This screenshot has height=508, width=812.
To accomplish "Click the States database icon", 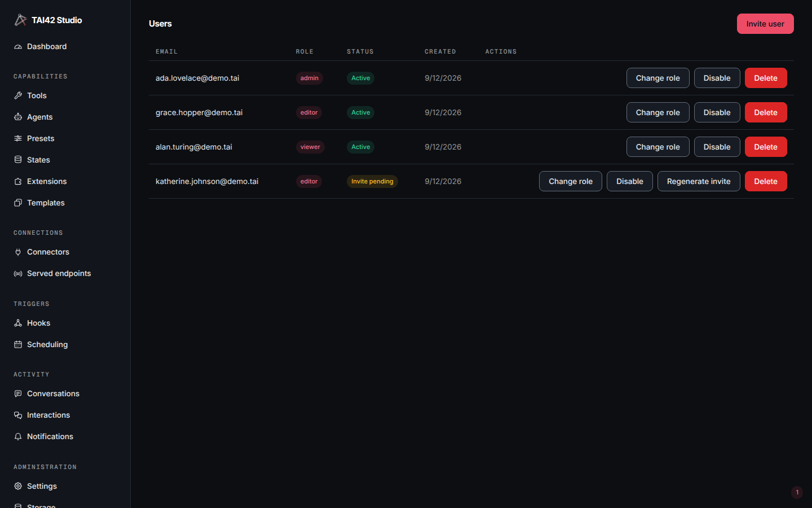I will pyautogui.click(x=18, y=160).
